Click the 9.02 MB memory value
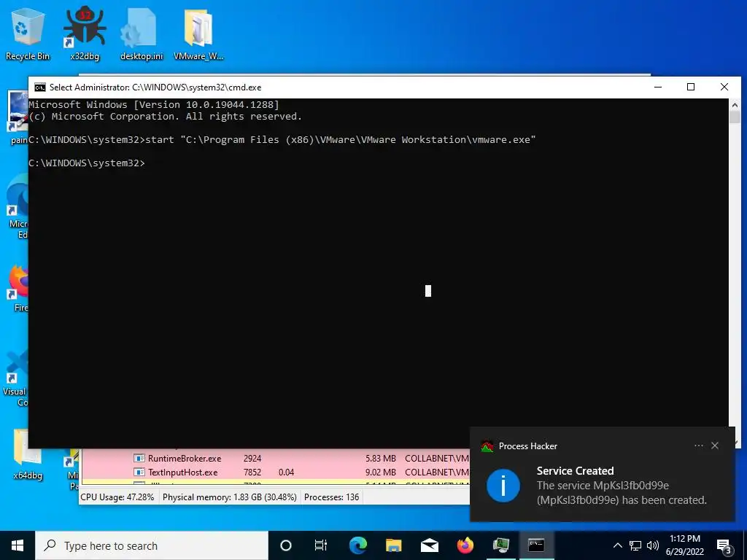The image size is (747, 560). coord(381,472)
